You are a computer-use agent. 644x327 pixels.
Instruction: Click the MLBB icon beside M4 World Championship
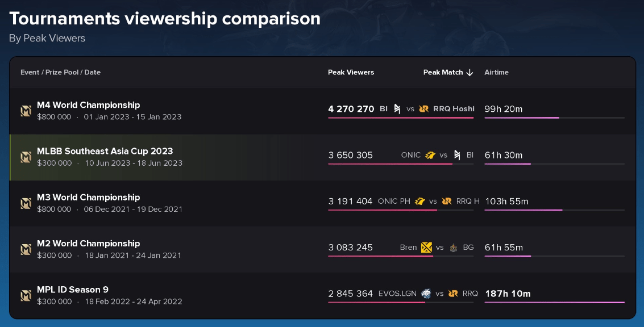pos(26,111)
